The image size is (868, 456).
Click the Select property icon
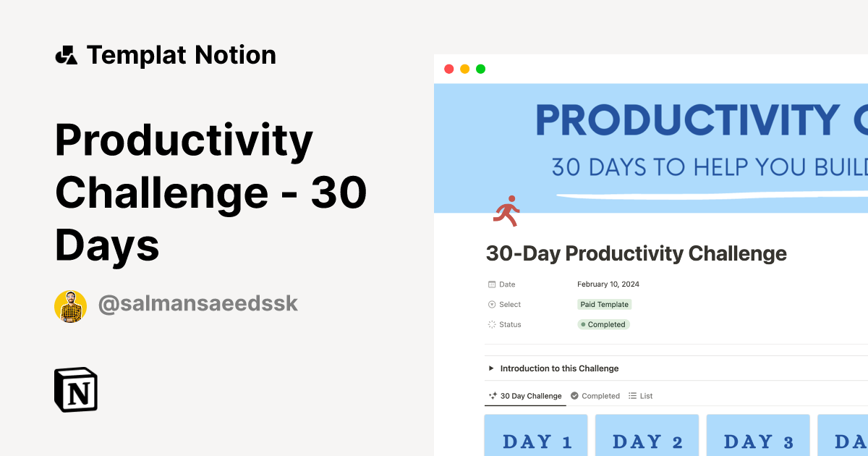[x=492, y=304]
